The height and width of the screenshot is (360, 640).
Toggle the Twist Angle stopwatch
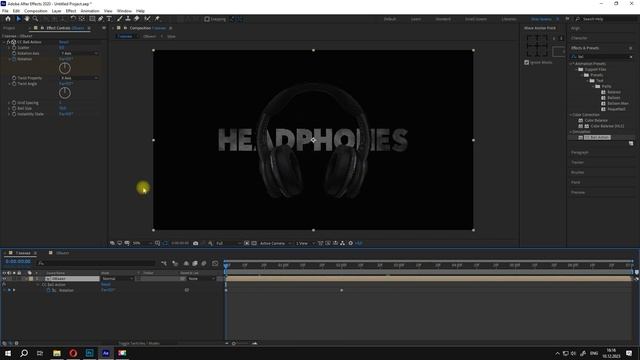14,84
